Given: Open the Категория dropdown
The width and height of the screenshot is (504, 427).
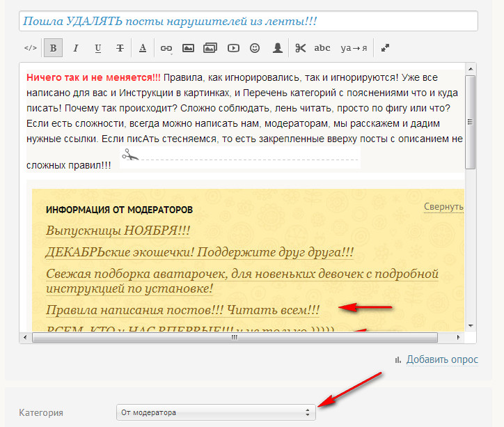Looking at the screenshot, I should [x=216, y=412].
